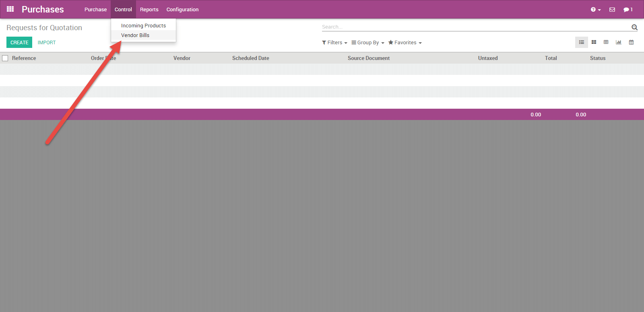Expand the Filters dropdown

point(334,43)
